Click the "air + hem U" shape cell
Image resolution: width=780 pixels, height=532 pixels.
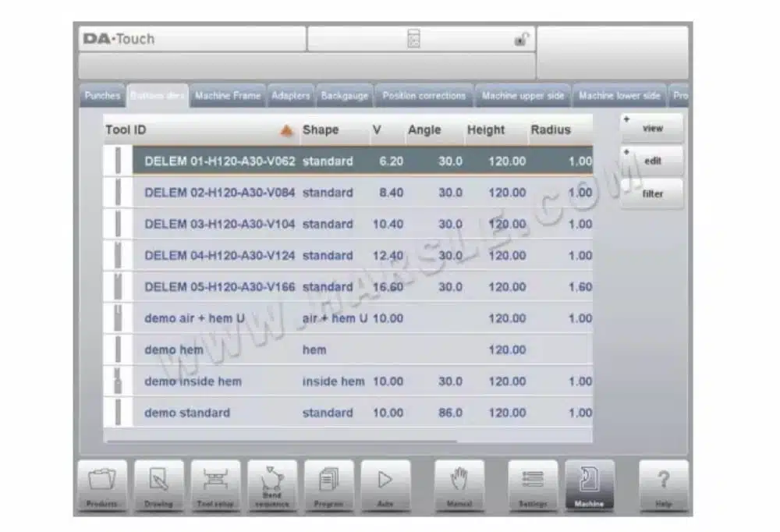click(335, 318)
